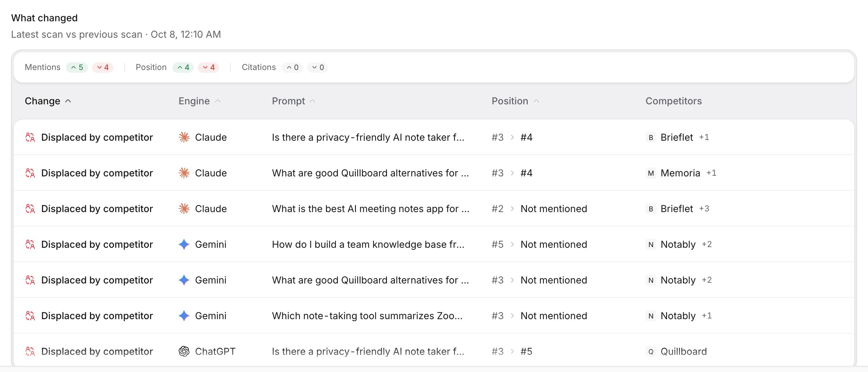Screen dimensions: 868x372
Task: Click the Position up 4 badge
Action: pos(183,67)
